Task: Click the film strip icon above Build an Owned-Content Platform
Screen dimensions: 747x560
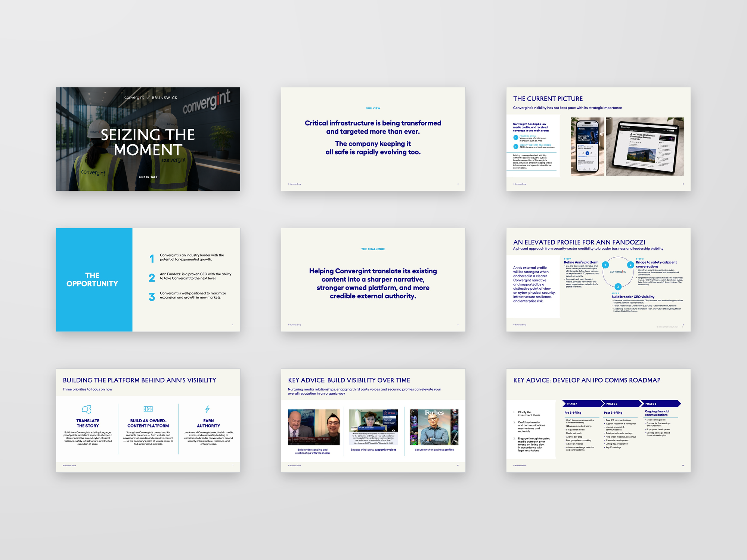Action: [x=148, y=409]
